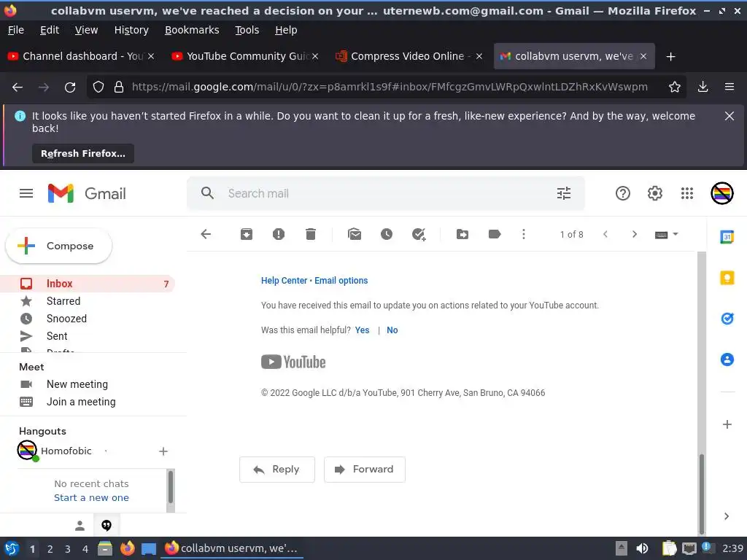
Task: Open the Labels icon
Action: 495,234
